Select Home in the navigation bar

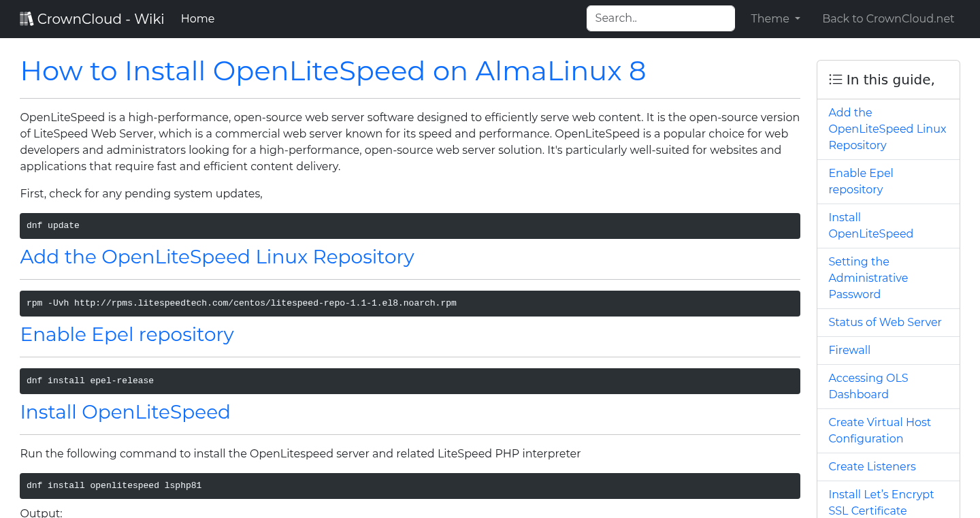pos(197,18)
